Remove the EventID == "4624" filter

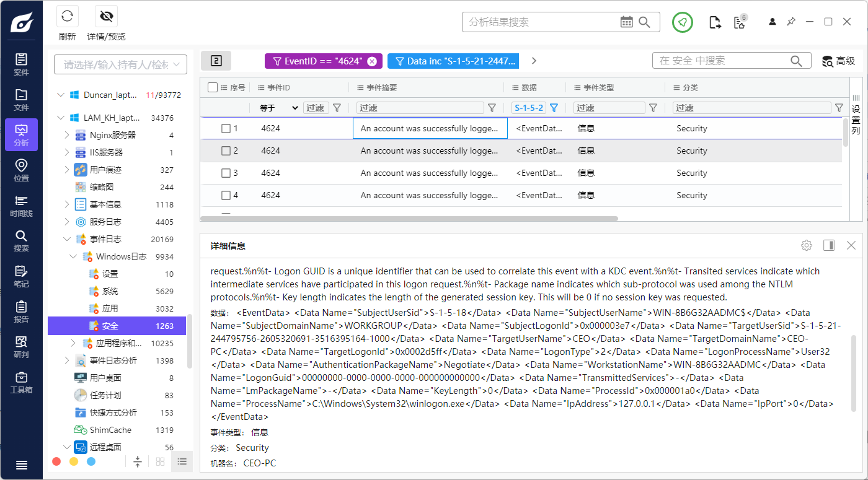(372, 61)
